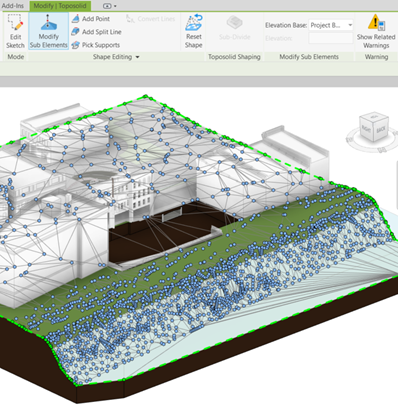Click the Elevation input field
The image size is (398, 406).
(331, 38)
